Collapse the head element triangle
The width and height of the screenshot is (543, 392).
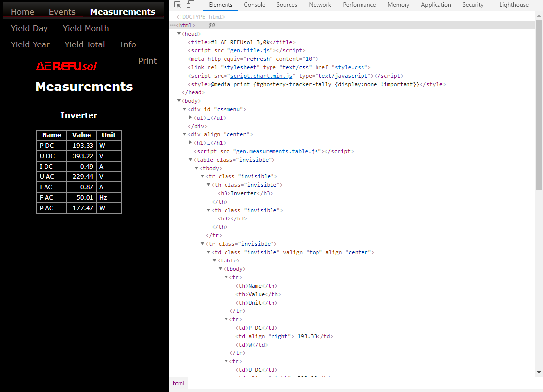click(179, 34)
